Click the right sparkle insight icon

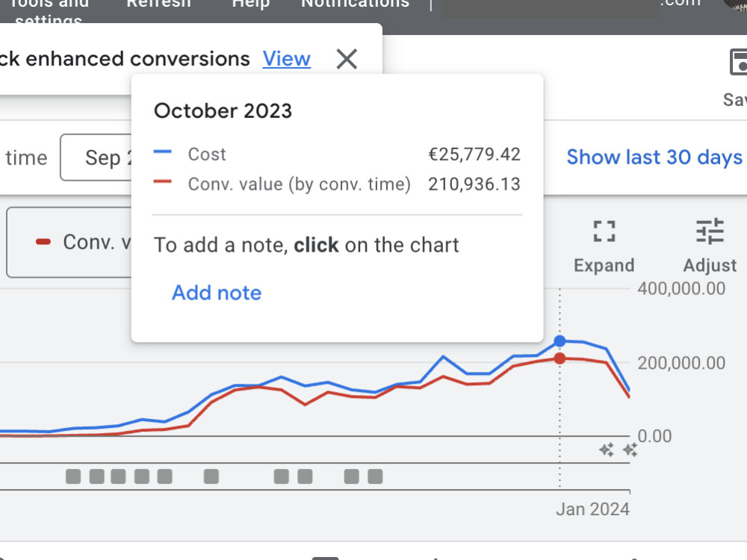click(630, 449)
